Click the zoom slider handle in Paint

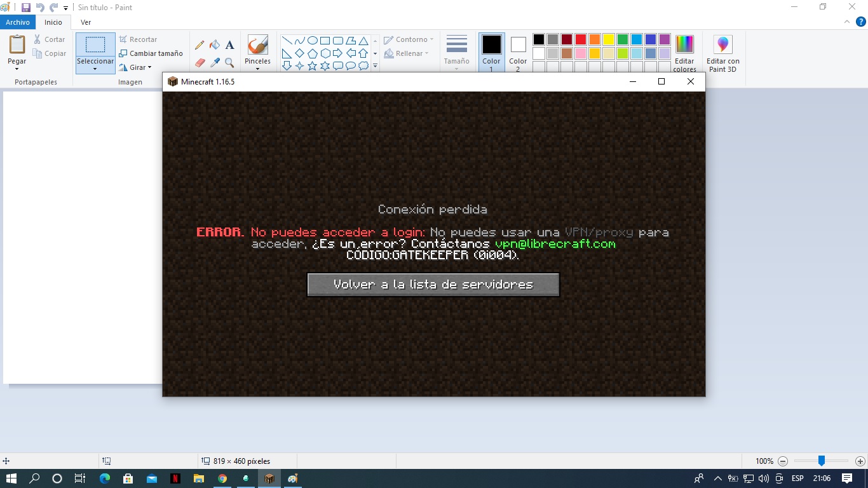click(x=821, y=461)
